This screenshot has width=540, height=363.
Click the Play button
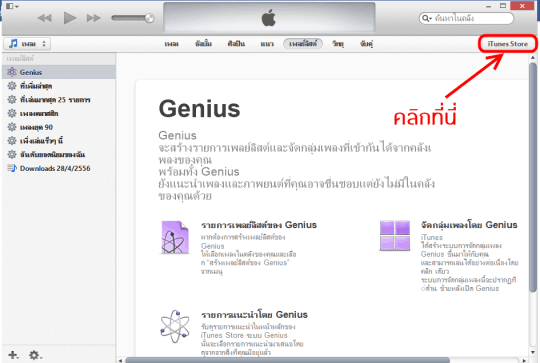pyautogui.click(x=70, y=18)
